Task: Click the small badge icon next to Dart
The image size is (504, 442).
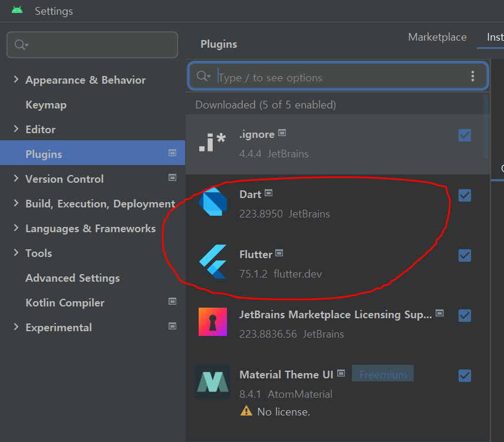Action: 268,193
